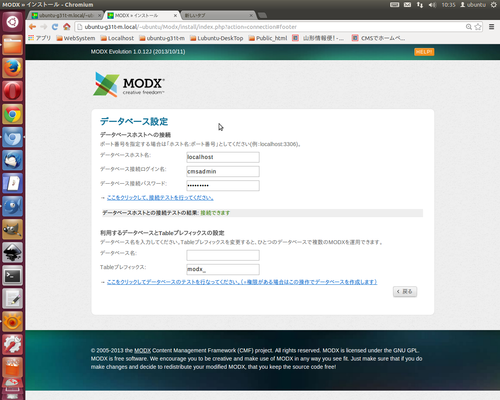
Task: Click the browser forward arrow
Action: coord(44,27)
